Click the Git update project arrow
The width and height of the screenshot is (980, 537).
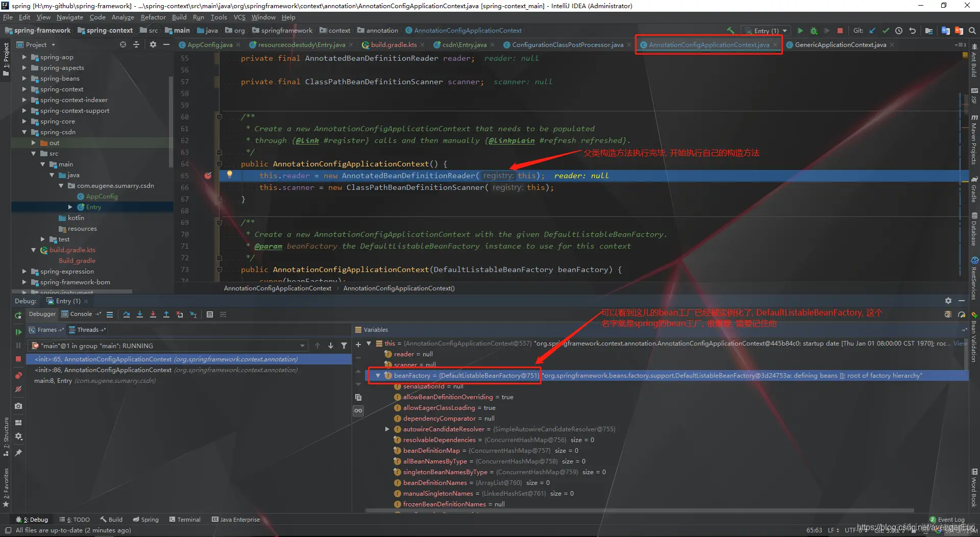pyautogui.click(x=872, y=31)
